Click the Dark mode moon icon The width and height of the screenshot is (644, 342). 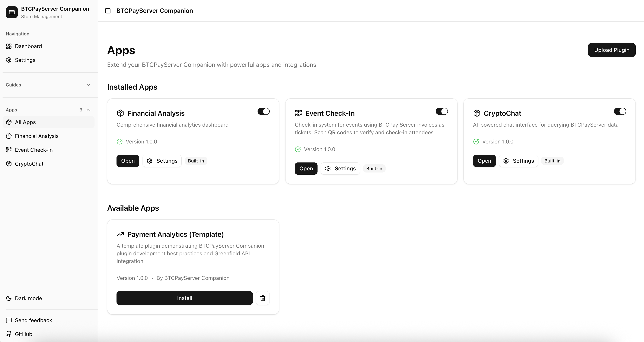point(9,298)
